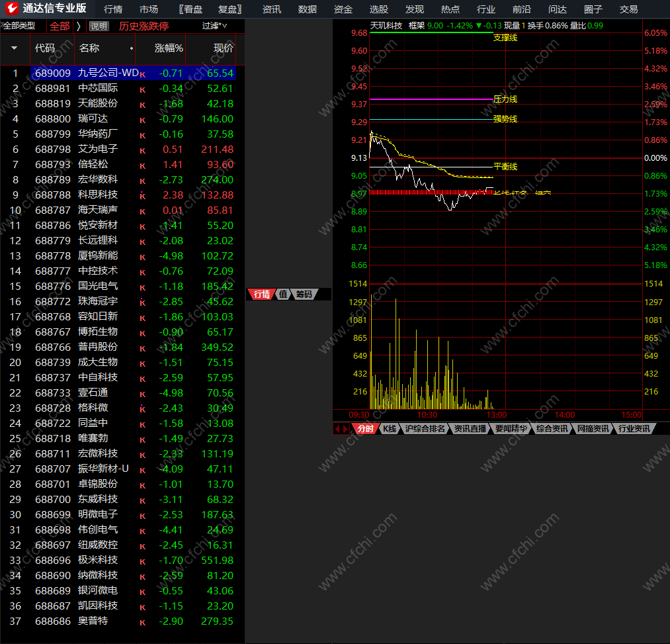Click the K marker beside 格科微

pos(143,409)
